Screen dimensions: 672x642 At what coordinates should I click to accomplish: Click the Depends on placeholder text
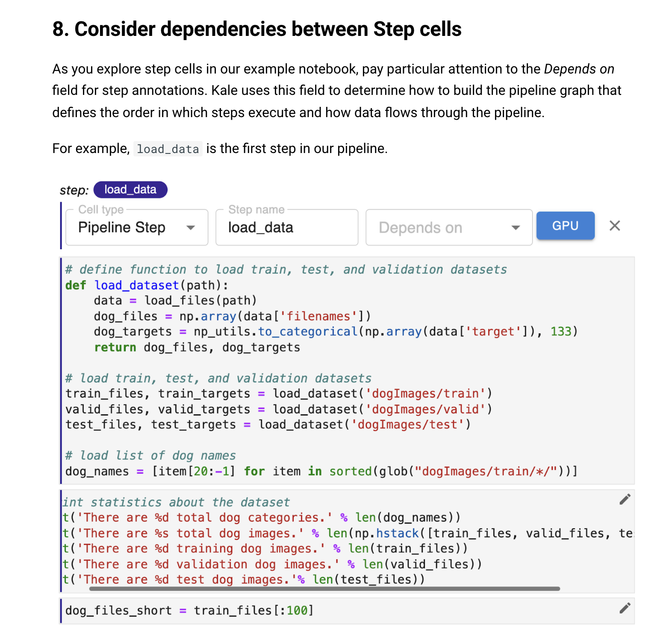tap(420, 228)
